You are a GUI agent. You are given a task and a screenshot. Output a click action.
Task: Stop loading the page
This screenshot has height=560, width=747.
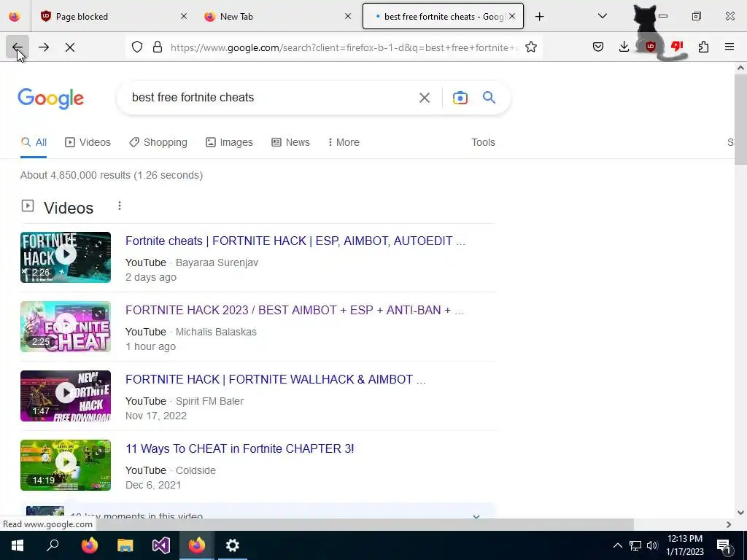pos(70,47)
